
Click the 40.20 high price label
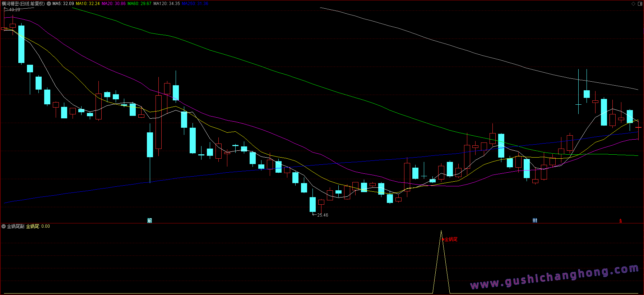coord(14,10)
